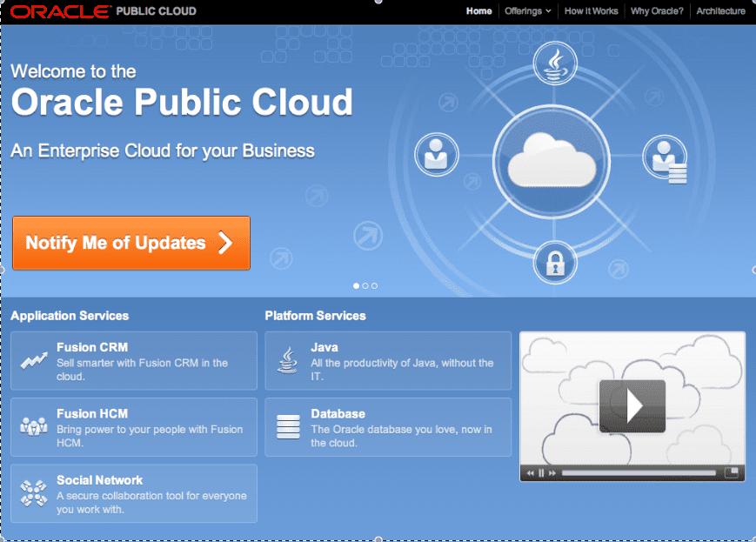Click the Java platform service cup icon
Image resolution: width=756 pixels, height=542 pixels.
(287, 360)
